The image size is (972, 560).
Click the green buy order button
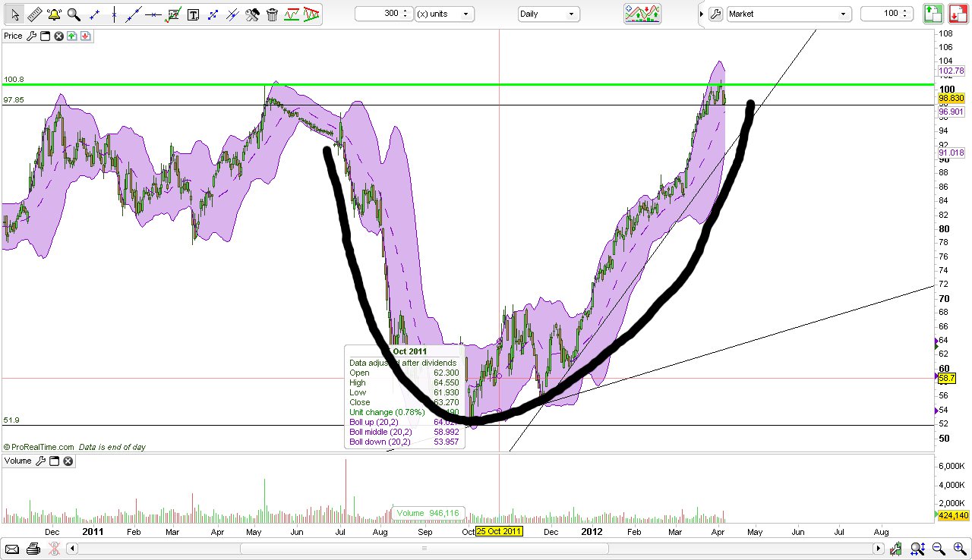pos(933,13)
